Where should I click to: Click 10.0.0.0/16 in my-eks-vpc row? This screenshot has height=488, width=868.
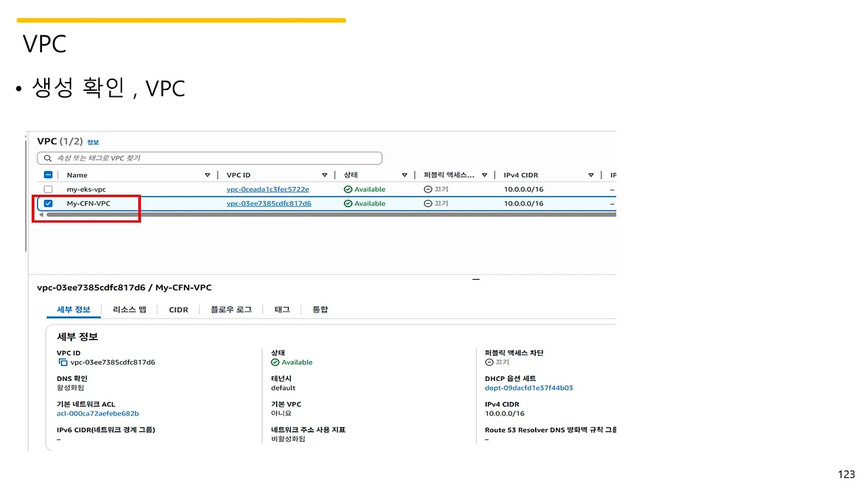point(524,190)
